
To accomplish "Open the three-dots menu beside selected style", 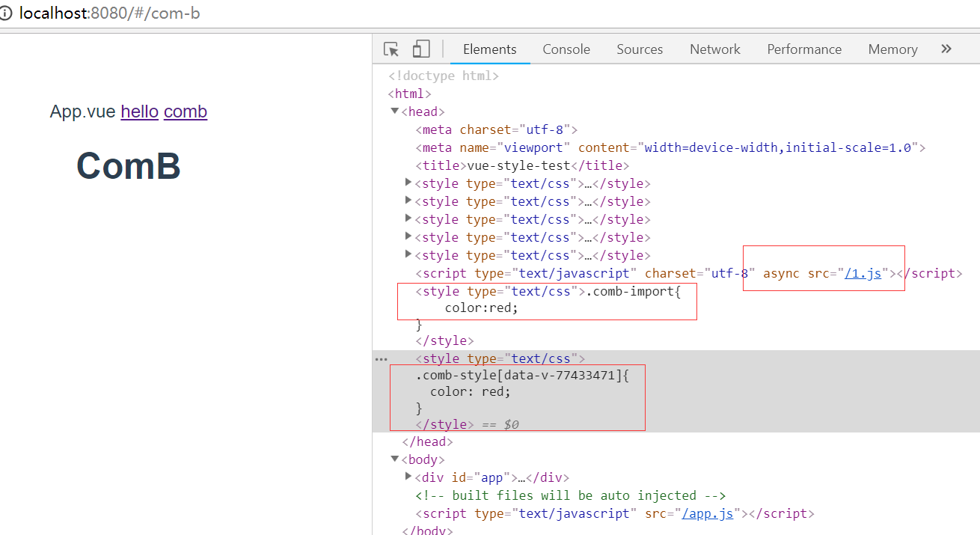I will point(381,359).
